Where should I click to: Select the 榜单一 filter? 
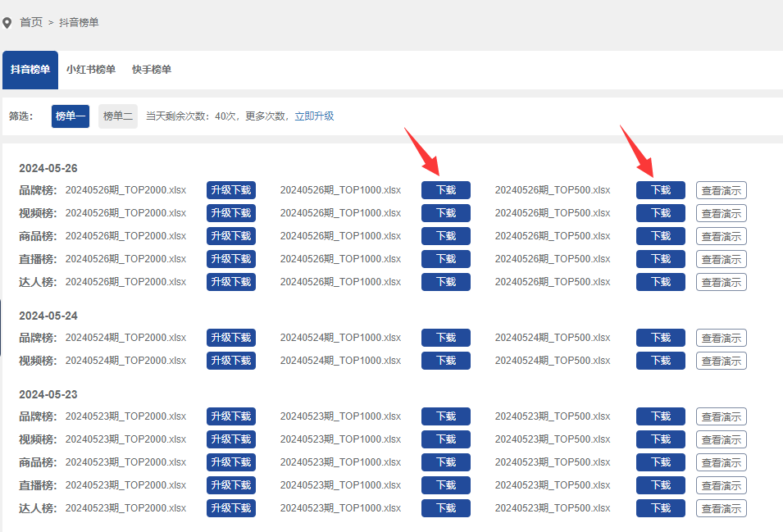pos(71,116)
